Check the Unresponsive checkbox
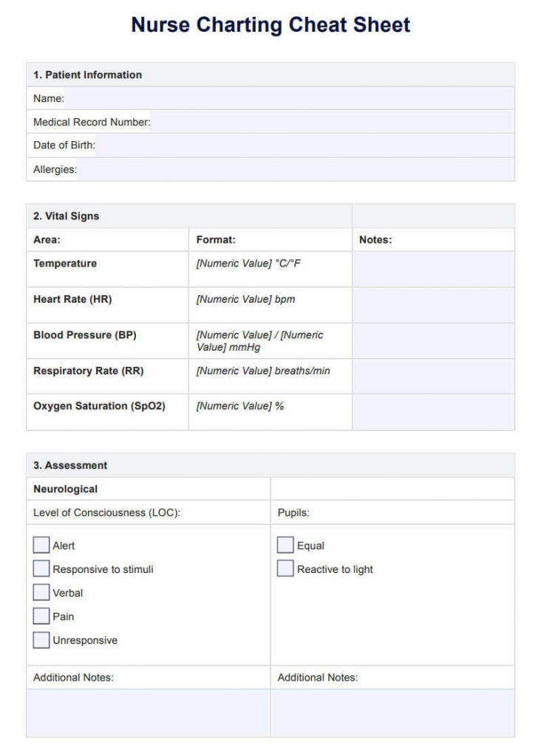Viewport: 535px width, 756px height. (x=41, y=640)
